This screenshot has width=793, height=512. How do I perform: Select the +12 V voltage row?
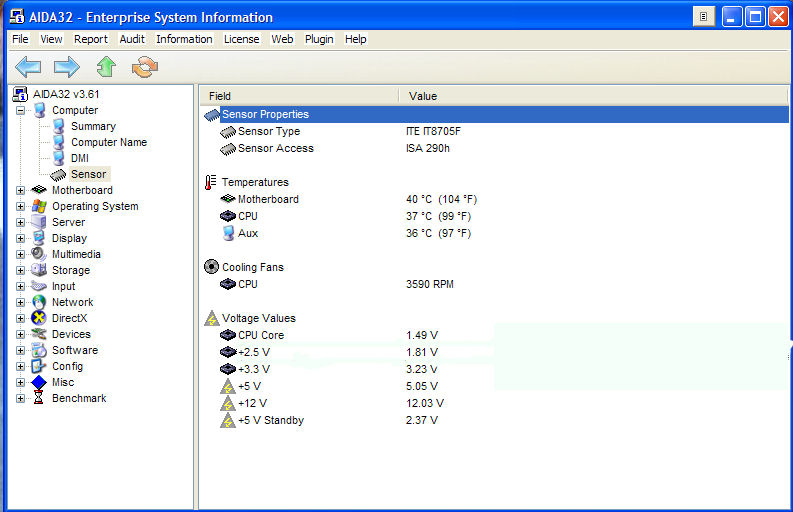(496, 403)
